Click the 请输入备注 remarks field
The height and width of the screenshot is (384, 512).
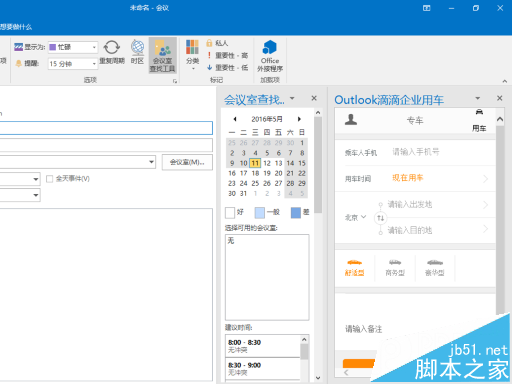click(x=363, y=329)
